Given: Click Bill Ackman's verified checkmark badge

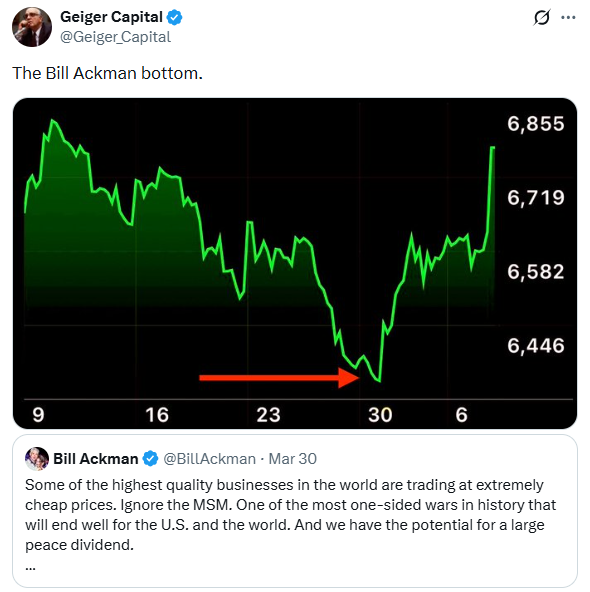Looking at the screenshot, I should (x=151, y=459).
